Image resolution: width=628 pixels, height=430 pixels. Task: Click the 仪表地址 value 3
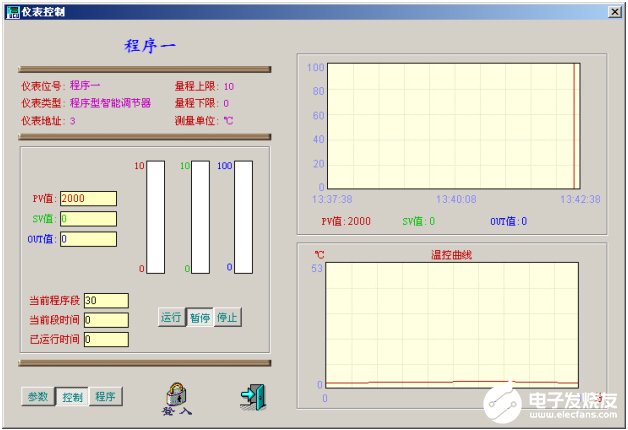tap(72, 121)
